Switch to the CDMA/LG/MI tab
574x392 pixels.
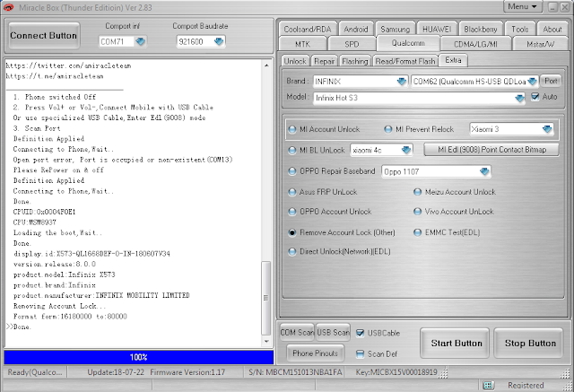point(475,44)
